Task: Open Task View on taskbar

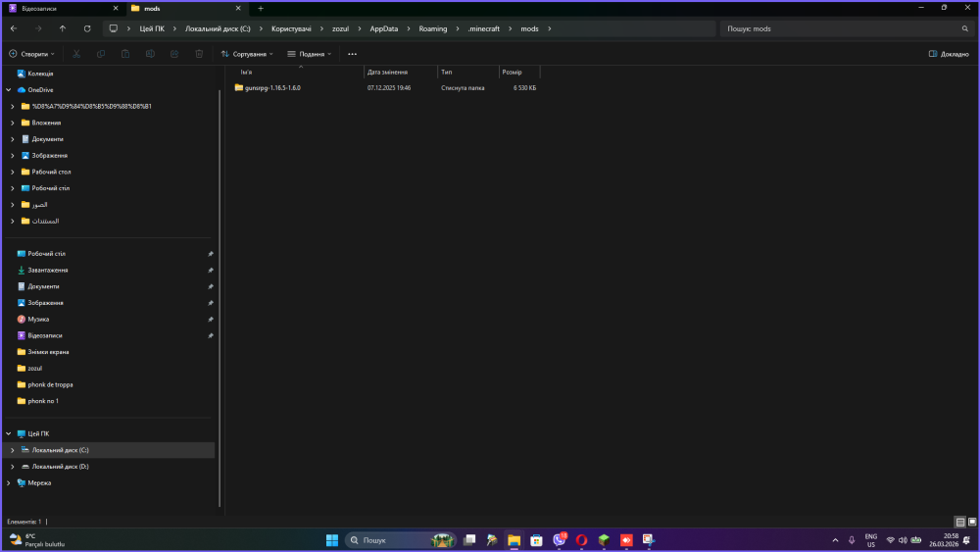Action: pyautogui.click(x=469, y=540)
